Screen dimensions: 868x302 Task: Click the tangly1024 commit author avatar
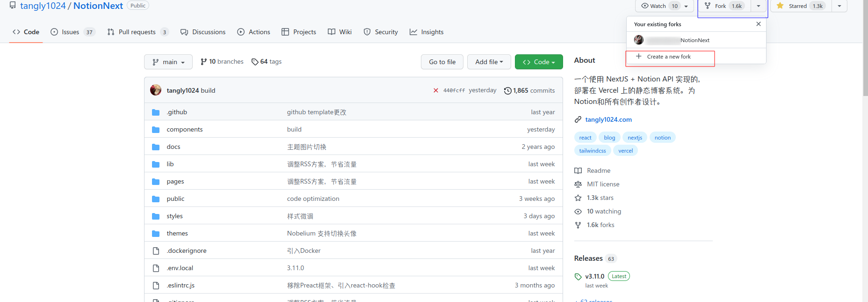156,90
